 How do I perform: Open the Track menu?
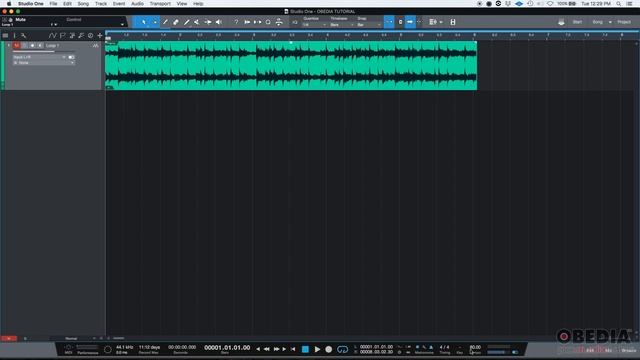pos(101,4)
